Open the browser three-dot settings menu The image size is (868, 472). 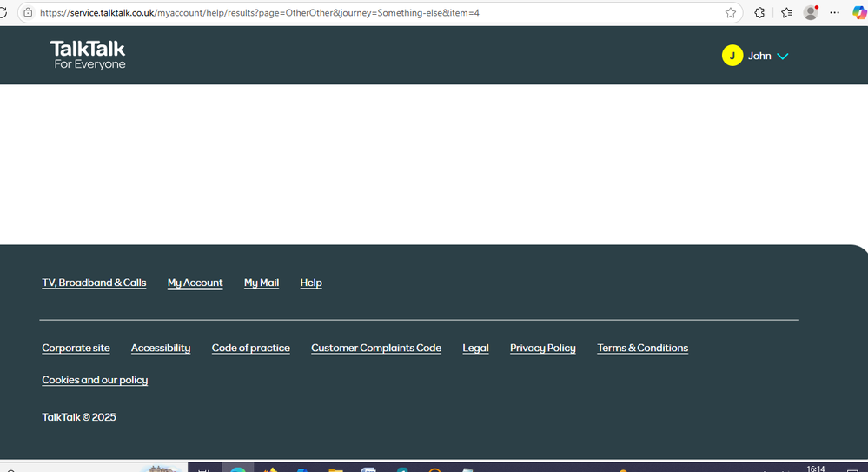coord(835,13)
